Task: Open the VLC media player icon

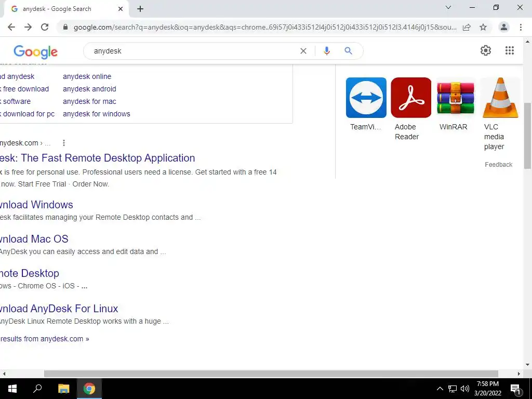Action: pos(500,98)
